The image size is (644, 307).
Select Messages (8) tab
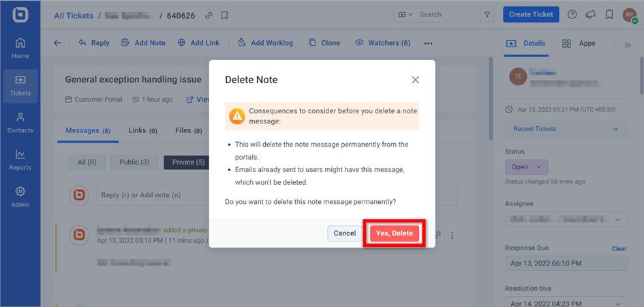88,131
